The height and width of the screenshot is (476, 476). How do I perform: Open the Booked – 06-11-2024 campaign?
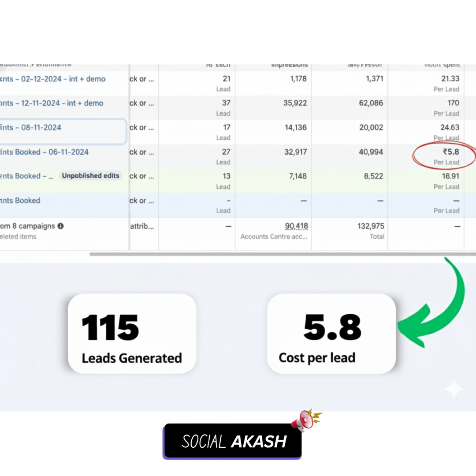44,152
